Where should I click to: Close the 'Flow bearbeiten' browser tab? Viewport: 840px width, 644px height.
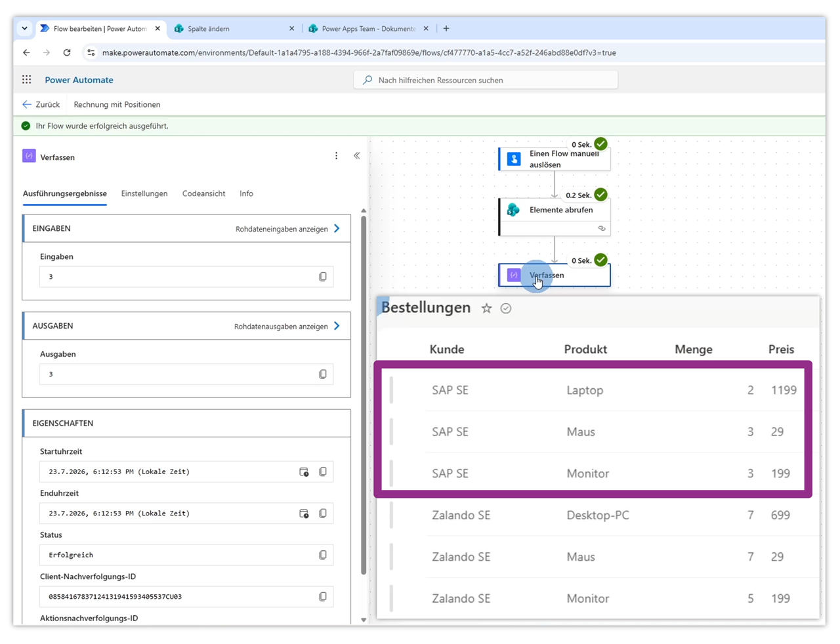(157, 28)
